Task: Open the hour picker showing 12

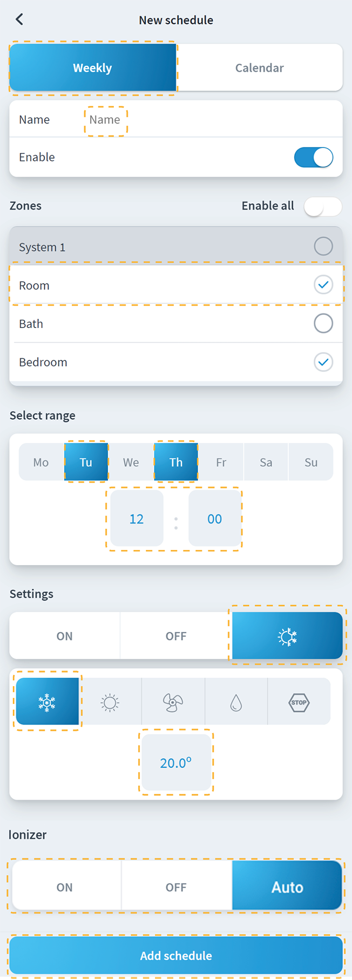Action: tap(137, 519)
